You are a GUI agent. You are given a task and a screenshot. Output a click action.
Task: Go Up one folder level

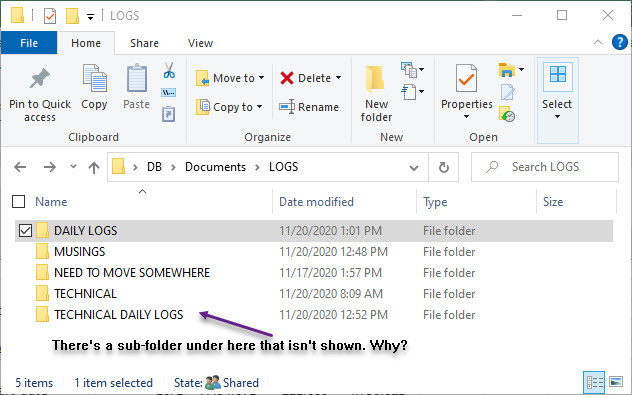[x=94, y=167]
